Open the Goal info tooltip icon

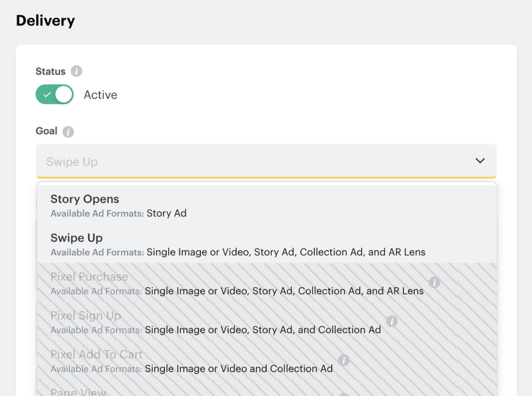(68, 131)
